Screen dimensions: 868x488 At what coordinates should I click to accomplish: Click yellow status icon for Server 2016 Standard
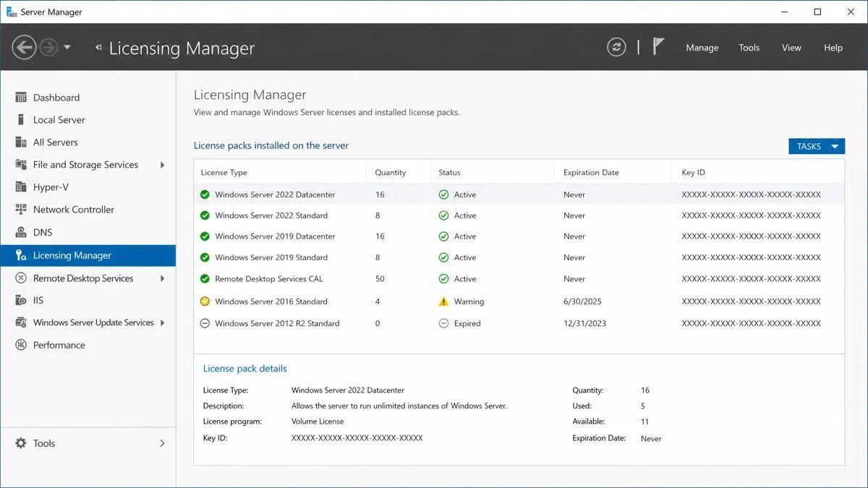(205, 301)
